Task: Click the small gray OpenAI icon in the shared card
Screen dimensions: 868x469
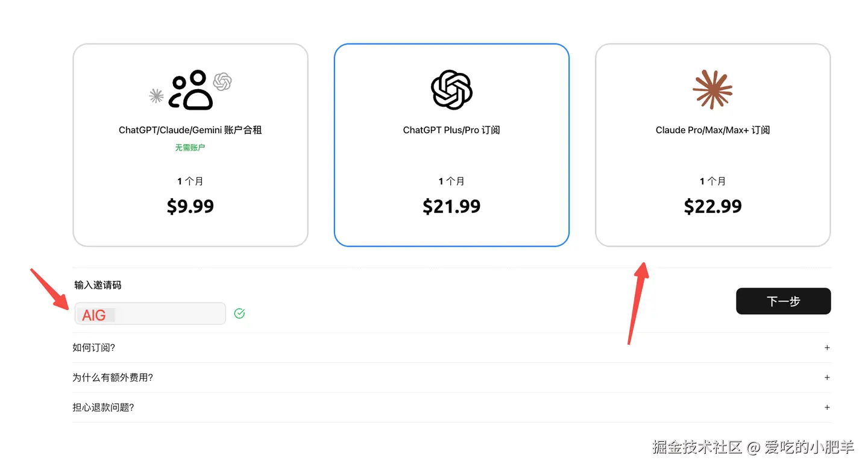Action: click(222, 81)
